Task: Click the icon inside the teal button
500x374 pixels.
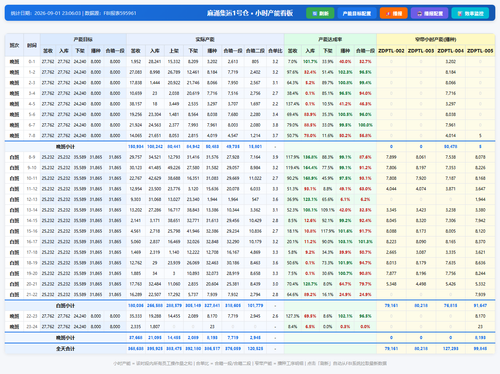Action: coord(460,14)
